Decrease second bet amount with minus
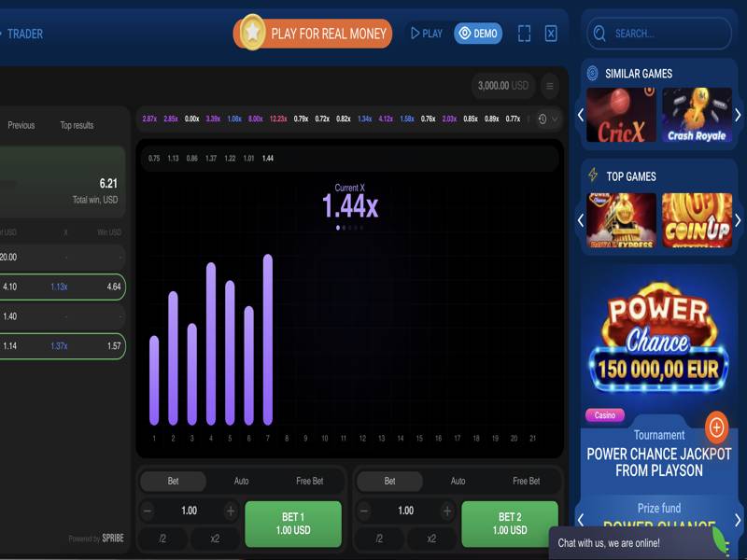The image size is (747, 560). point(364,511)
